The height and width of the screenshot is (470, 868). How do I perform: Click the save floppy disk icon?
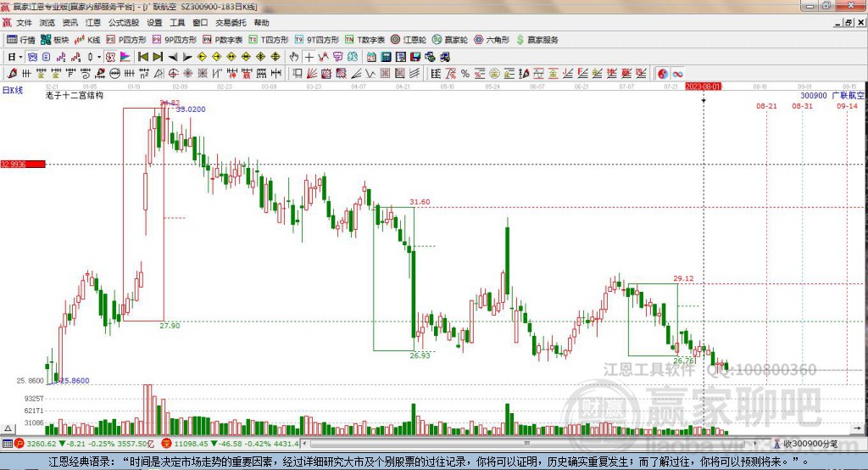pyautogui.click(x=415, y=57)
